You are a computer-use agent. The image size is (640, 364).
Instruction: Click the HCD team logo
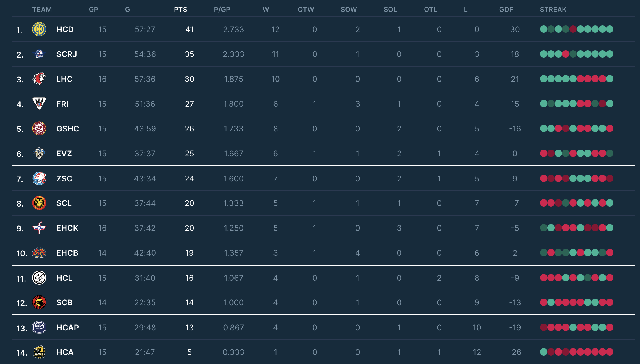click(x=39, y=29)
